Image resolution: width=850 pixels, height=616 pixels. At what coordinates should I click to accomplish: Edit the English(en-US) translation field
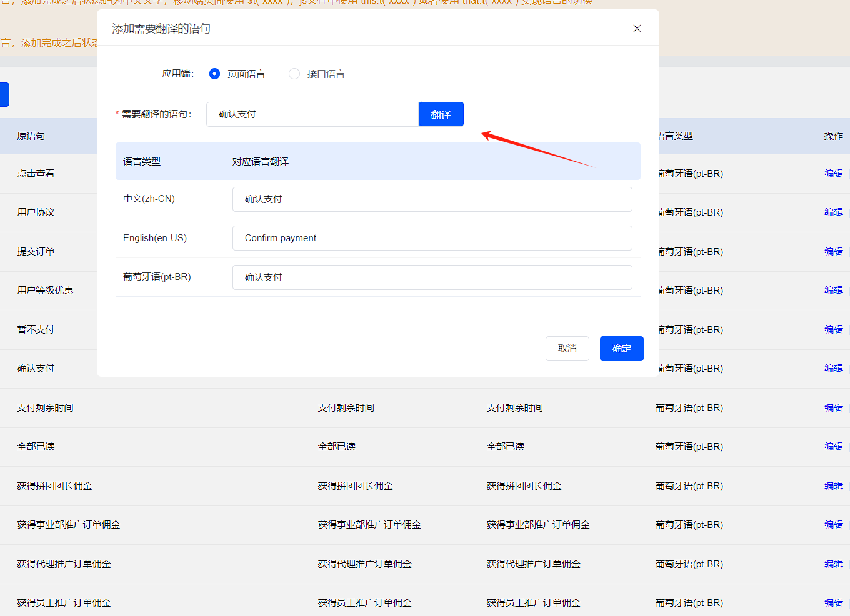pos(432,238)
